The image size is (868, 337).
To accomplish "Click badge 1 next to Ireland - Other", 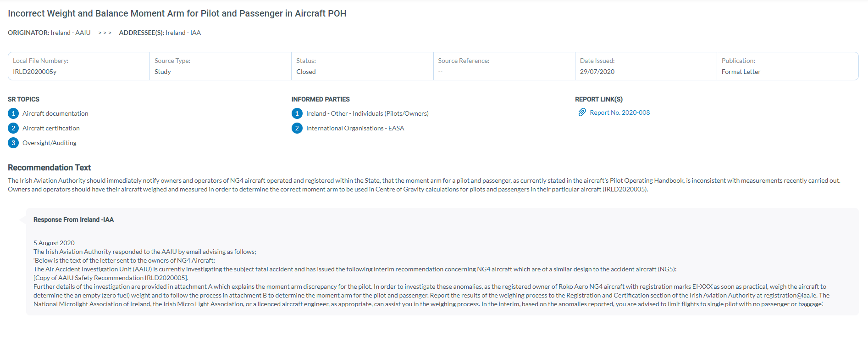I will (x=297, y=113).
